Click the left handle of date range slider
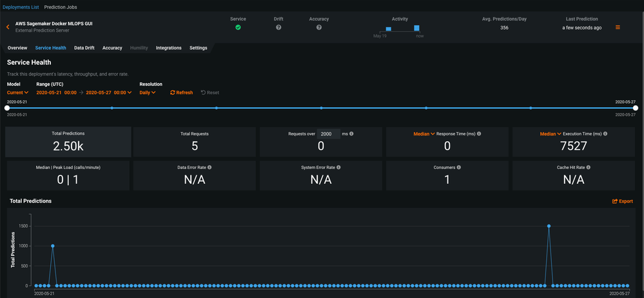 [7, 108]
